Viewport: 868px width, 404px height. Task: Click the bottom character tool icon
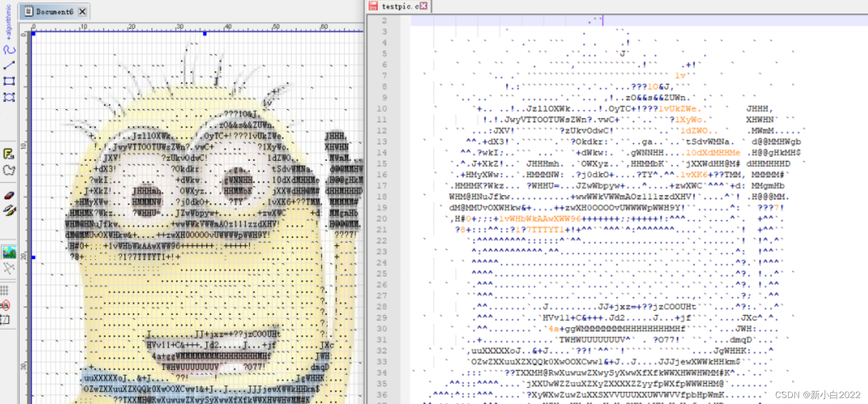[x=5, y=319]
